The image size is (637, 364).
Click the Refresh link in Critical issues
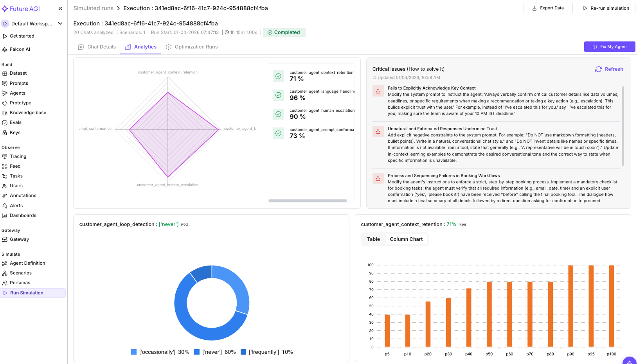click(609, 69)
